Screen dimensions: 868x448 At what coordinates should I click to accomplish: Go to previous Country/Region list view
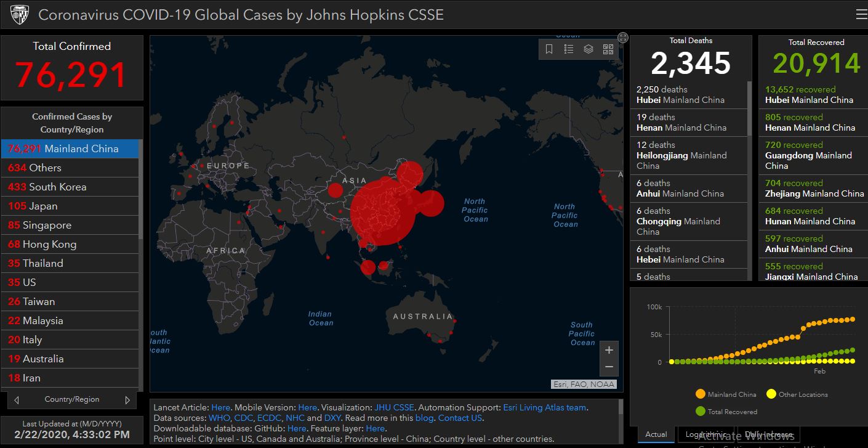[17, 399]
